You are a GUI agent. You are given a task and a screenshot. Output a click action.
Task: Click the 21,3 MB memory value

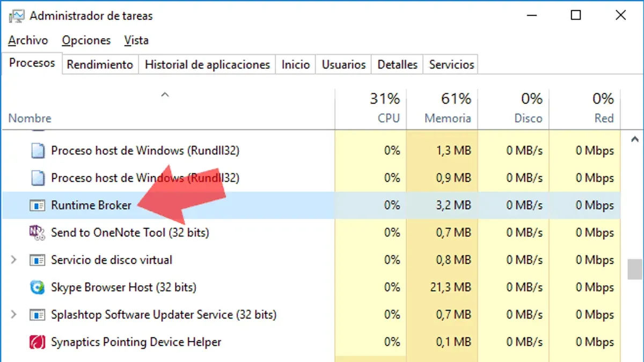tap(450, 287)
